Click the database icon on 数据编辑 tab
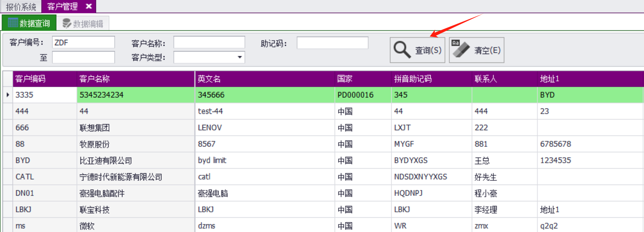Screen dimensions: 644x232 [x=67, y=23]
